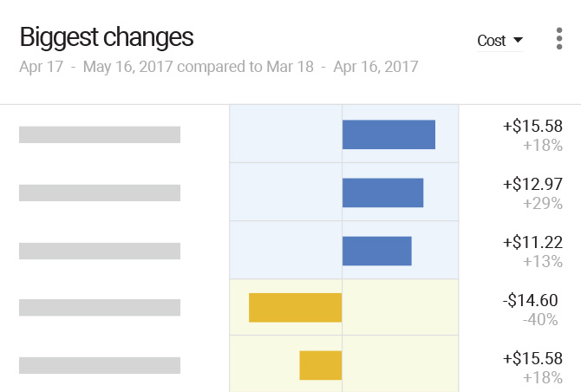Select the longest blue bar in the top row
Image resolution: width=581 pixels, height=392 pixels.
click(388, 134)
